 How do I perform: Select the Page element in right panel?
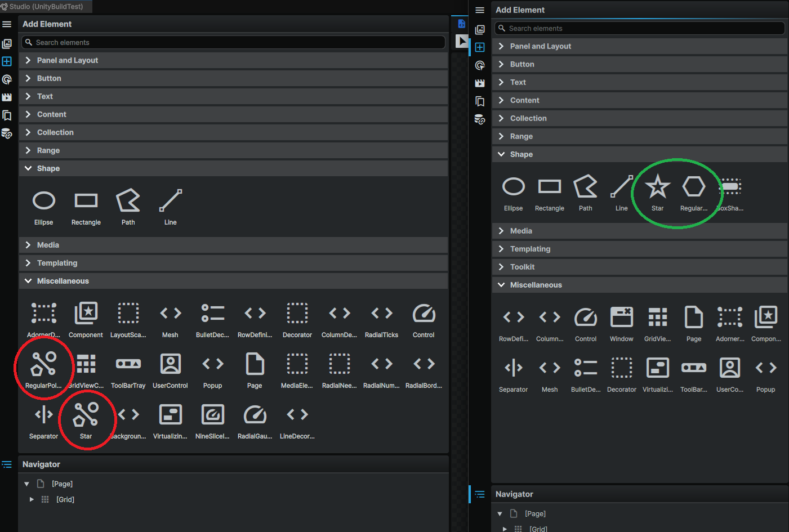click(x=694, y=323)
